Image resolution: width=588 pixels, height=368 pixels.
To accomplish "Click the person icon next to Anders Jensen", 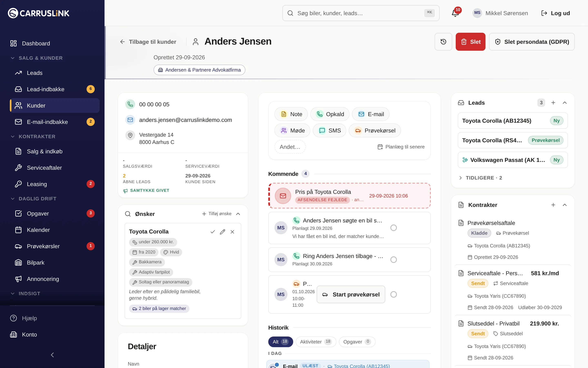I will click(x=196, y=42).
